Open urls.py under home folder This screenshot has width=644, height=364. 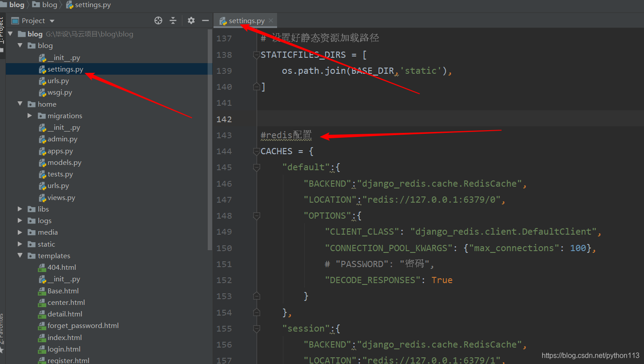(x=58, y=186)
